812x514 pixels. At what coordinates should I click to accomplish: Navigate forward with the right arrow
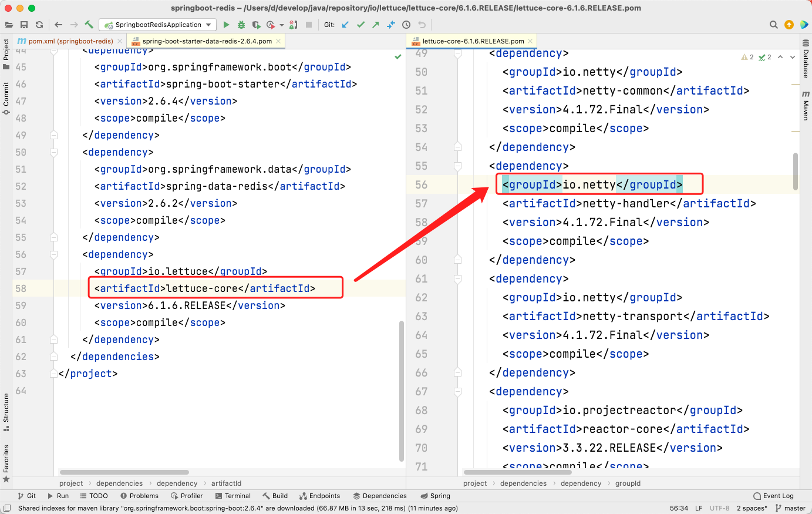point(74,25)
